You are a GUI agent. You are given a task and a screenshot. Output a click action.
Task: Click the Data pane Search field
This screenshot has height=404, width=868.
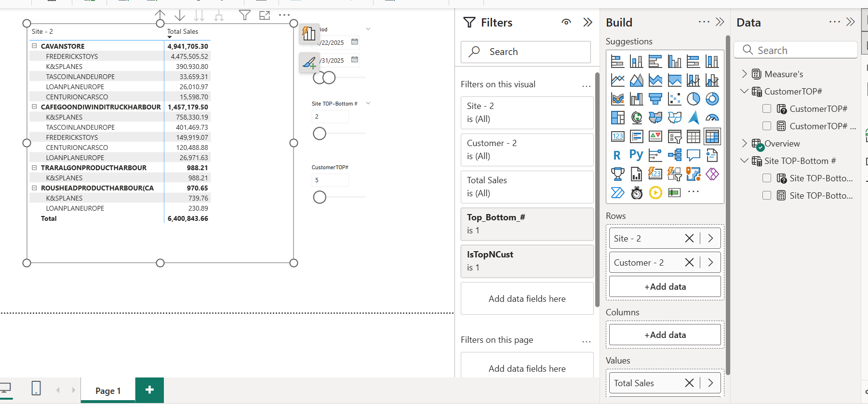pos(796,50)
